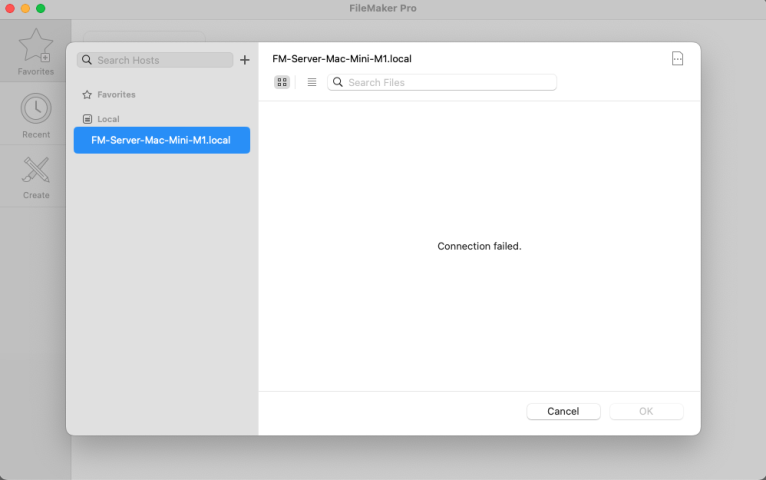766x480 pixels.
Task: Switch to grid view of hosted files
Action: point(282,82)
